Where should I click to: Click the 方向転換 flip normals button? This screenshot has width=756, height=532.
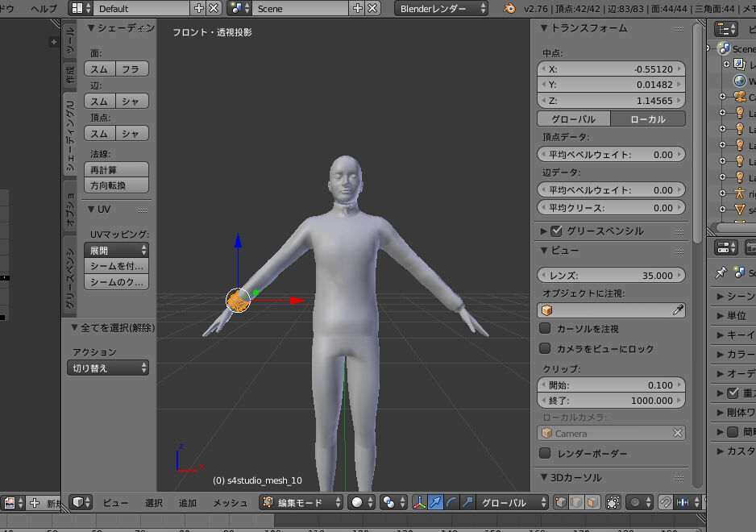(116, 185)
